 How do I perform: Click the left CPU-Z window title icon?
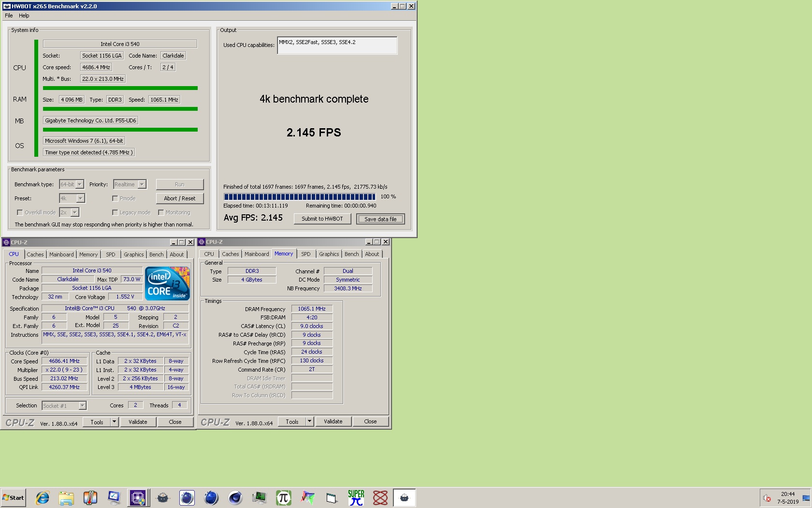tap(7, 242)
